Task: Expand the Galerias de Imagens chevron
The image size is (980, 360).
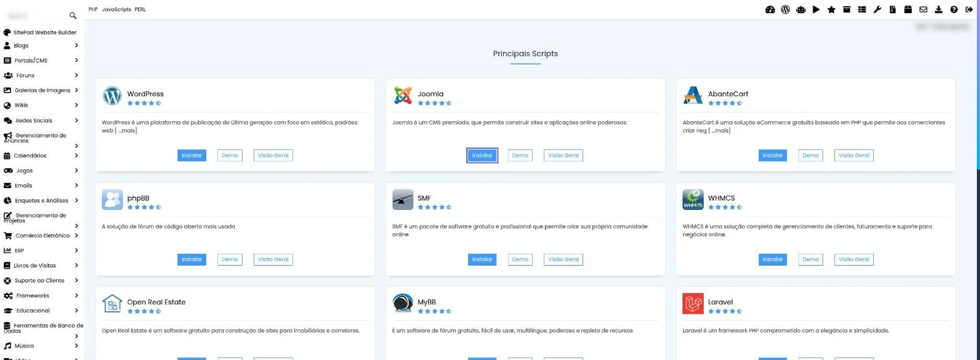Action: pyautogui.click(x=76, y=90)
